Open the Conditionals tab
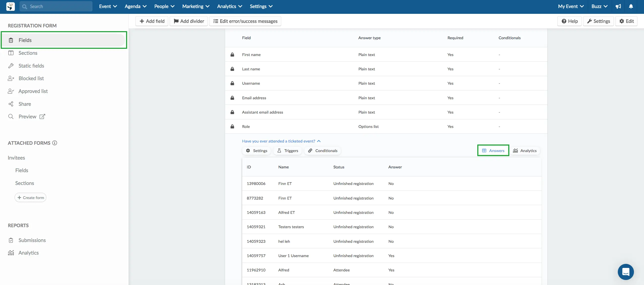This screenshot has height=285, width=644. click(x=323, y=151)
